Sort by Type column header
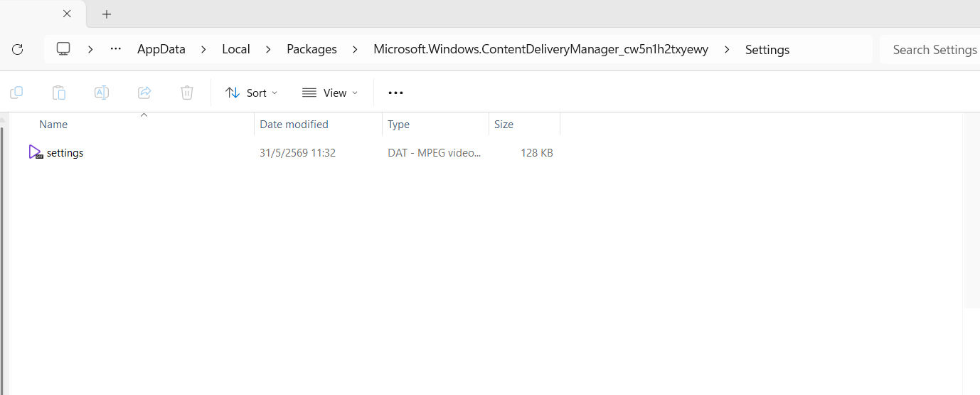980x395 pixels. tap(398, 124)
